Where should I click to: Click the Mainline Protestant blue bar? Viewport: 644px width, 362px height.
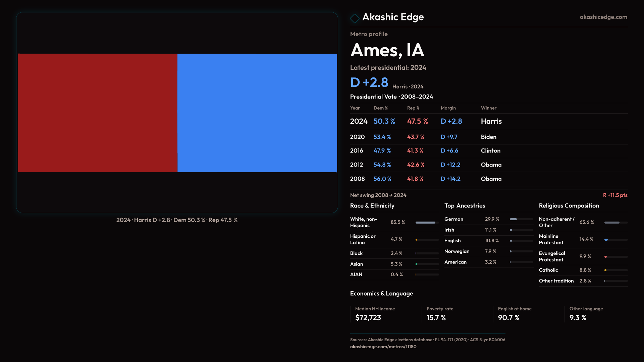(x=606, y=240)
